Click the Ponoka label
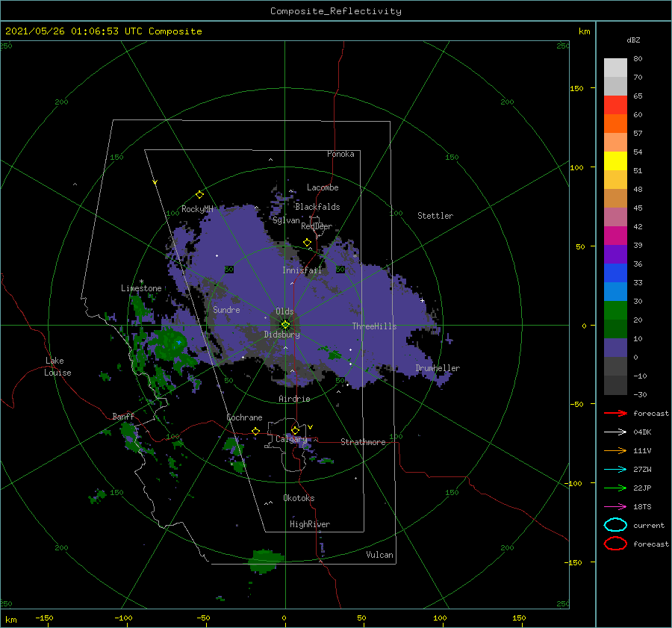This screenshot has width=672, height=628. point(340,154)
